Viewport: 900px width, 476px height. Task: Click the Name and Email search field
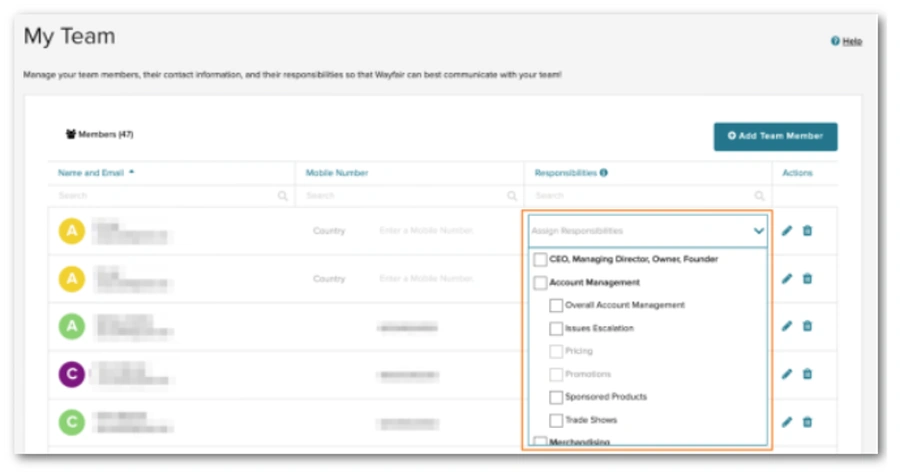(x=172, y=196)
